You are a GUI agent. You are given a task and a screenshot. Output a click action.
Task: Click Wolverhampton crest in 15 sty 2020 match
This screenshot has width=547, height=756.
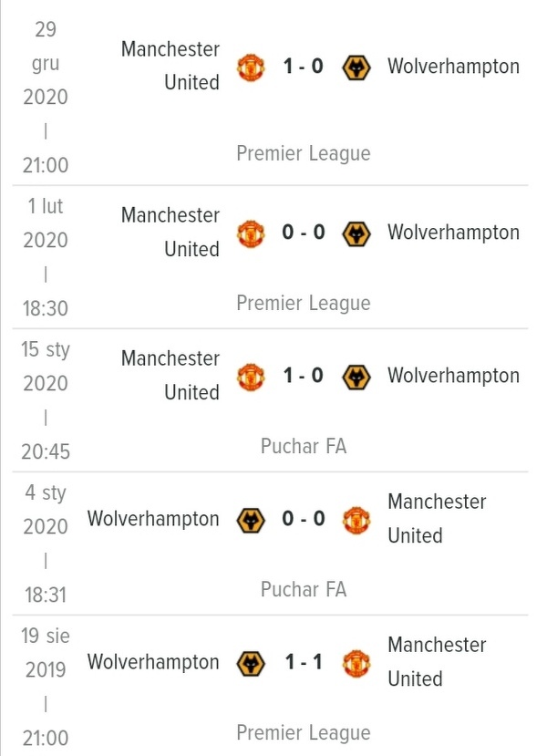pyautogui.click(x=356, y=377)
